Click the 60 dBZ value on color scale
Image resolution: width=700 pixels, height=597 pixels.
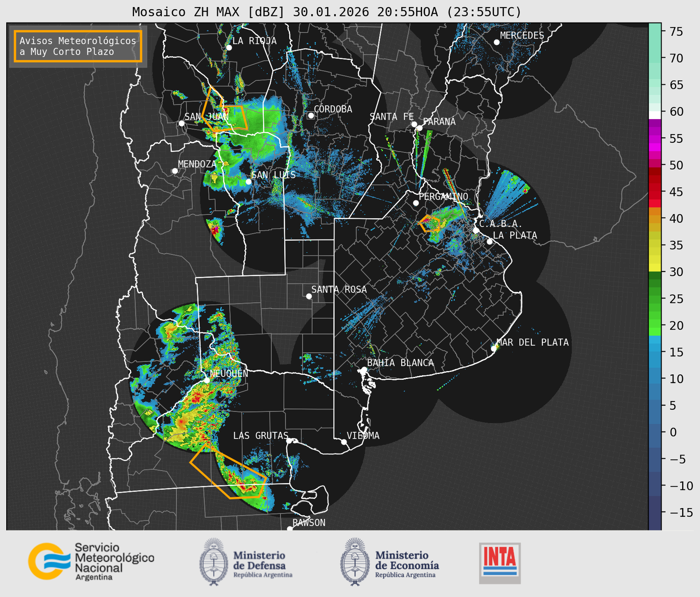point(677,112)
